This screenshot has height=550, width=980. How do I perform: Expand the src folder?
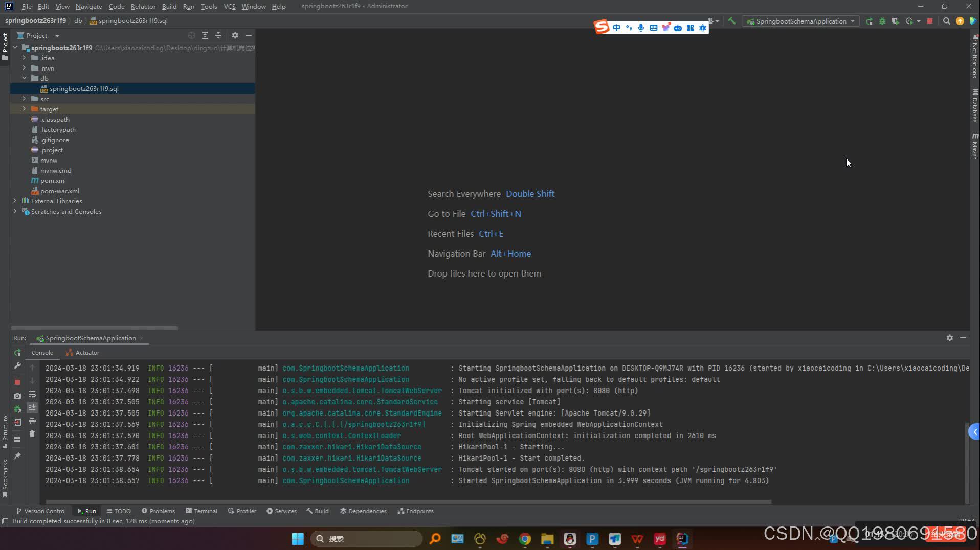pos(24,99)
